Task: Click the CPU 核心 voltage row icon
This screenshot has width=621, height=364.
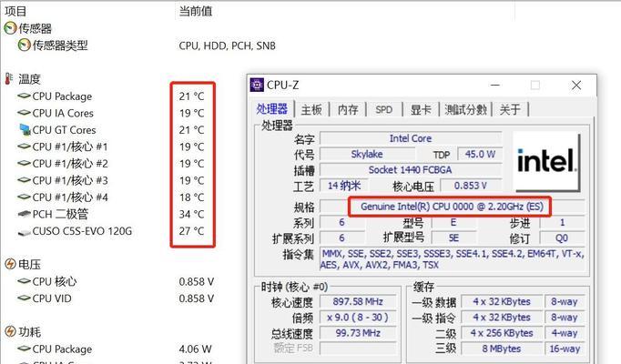Action: click(x=25, y=281)
